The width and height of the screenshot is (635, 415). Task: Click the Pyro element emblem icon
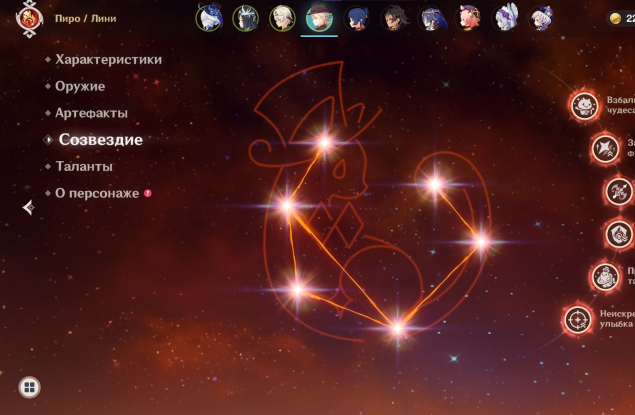tap(29, 19)
